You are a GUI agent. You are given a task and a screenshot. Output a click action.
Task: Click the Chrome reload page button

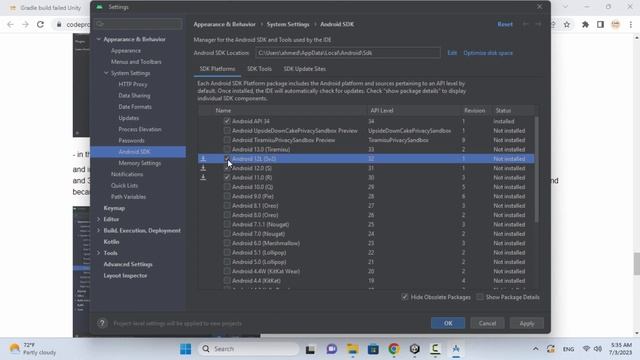click(40, 24)
